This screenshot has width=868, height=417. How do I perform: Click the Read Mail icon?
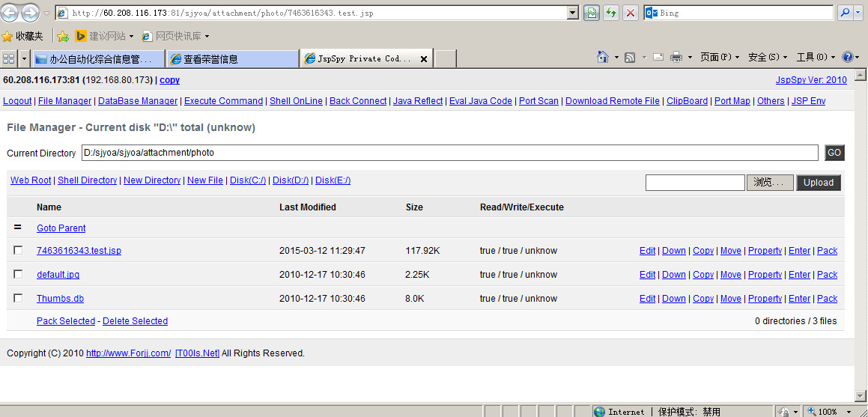(x=658, y=57)
